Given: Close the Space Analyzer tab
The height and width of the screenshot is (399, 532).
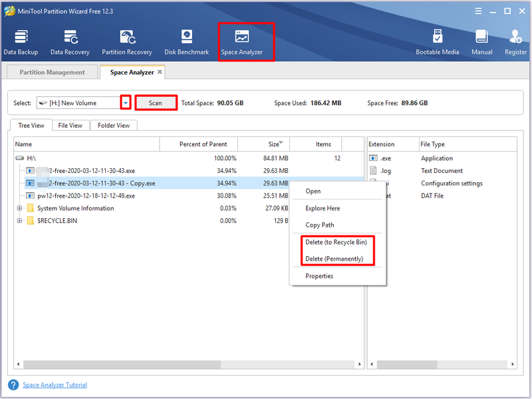Looking at the screenshot, I should point(160,72).
